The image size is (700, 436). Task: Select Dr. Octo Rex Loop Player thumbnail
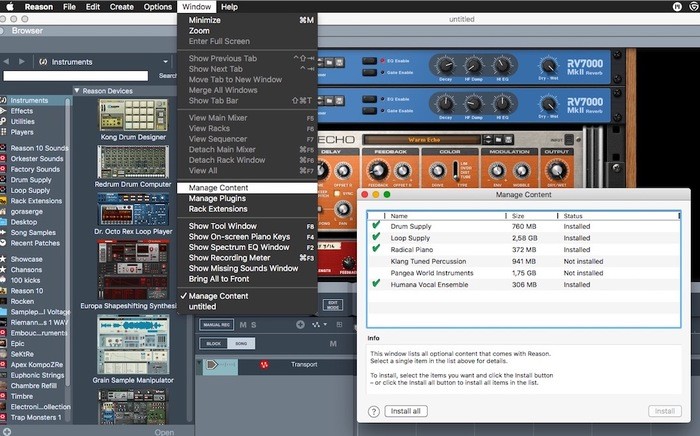pos(133,209)
